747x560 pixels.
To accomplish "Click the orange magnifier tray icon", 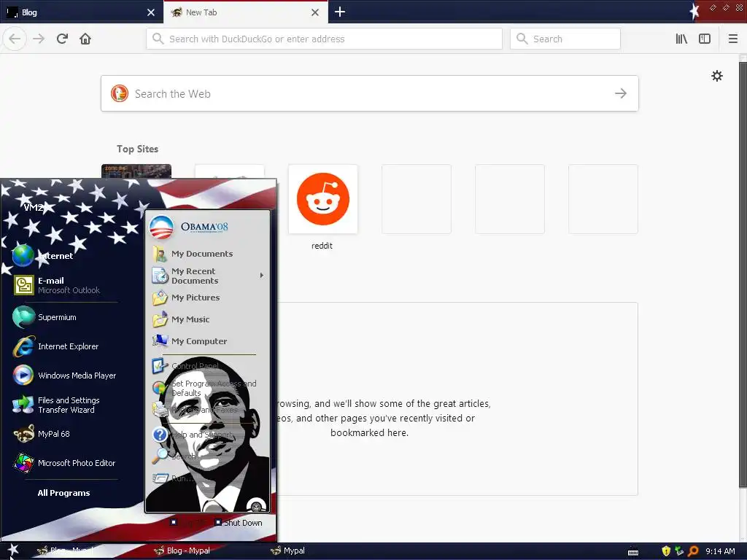I will 693,551.
